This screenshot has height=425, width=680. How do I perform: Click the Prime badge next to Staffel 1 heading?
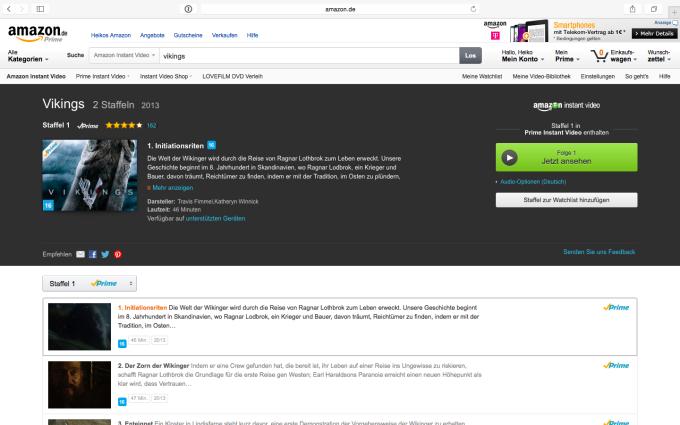click(88, 126)
